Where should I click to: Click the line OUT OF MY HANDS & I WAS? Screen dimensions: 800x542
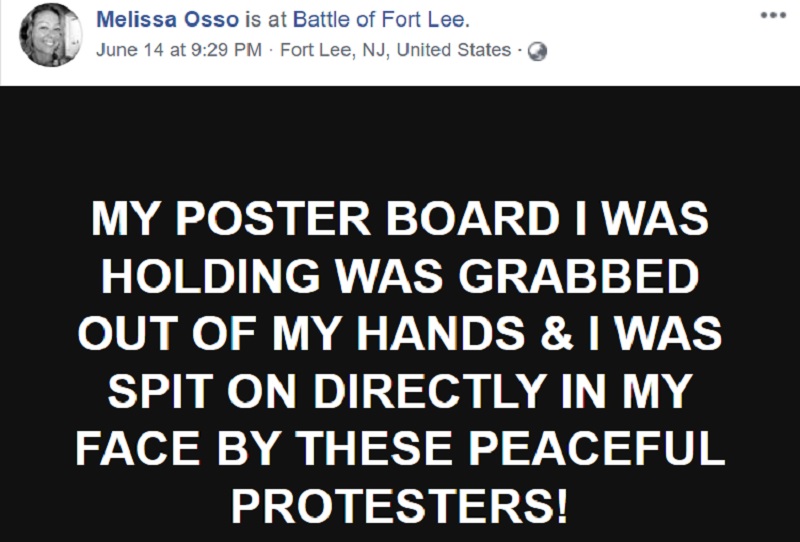point(400,333)
